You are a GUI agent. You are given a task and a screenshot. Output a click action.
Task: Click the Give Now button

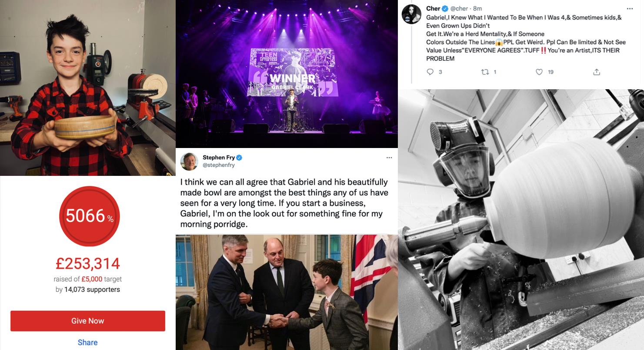[x=88, y=321]
